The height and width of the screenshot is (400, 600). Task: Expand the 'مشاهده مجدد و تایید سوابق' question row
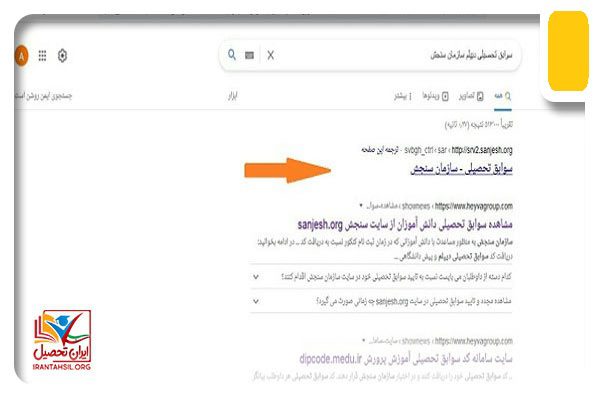(381, 301)
